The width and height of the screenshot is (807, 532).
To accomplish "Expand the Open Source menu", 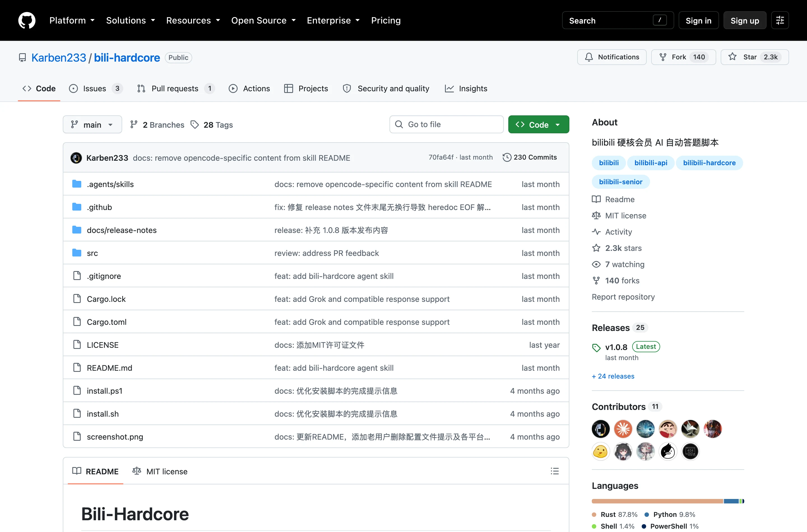I will [x=263, y=20].
